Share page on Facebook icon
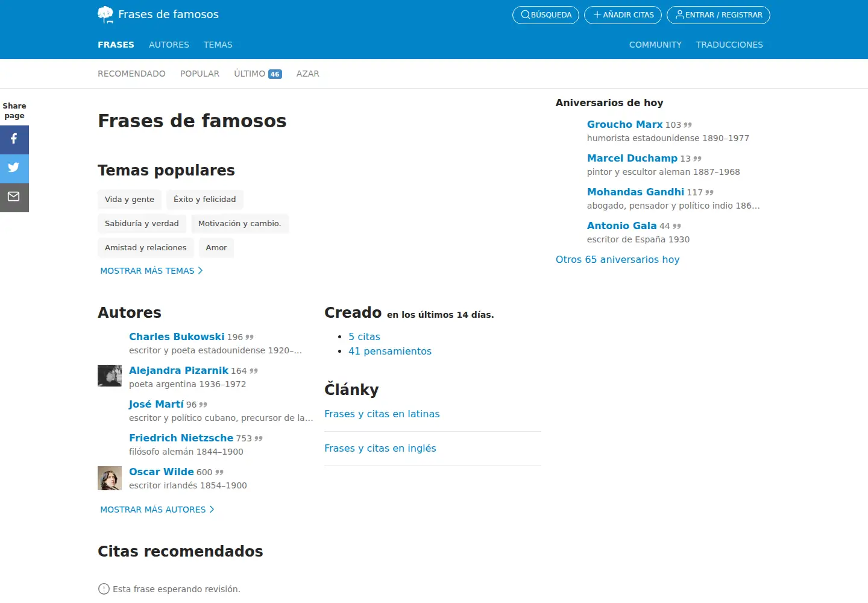This screenshot has width=868, height=603. click(14, 139)
